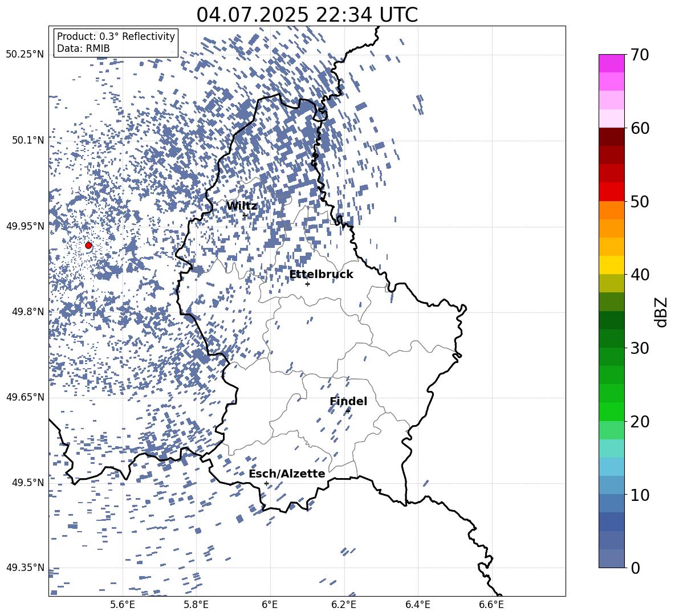
Task: Click the 49.8°N latitude label
Action: 27,312
